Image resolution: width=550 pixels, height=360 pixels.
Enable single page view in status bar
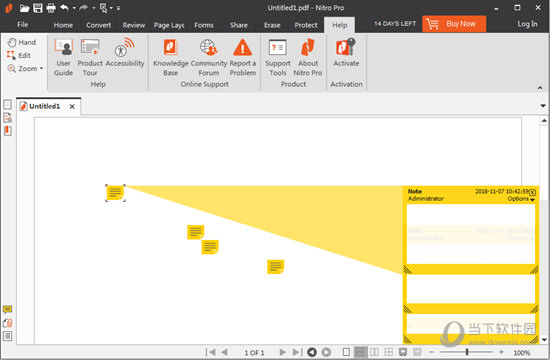346,352
